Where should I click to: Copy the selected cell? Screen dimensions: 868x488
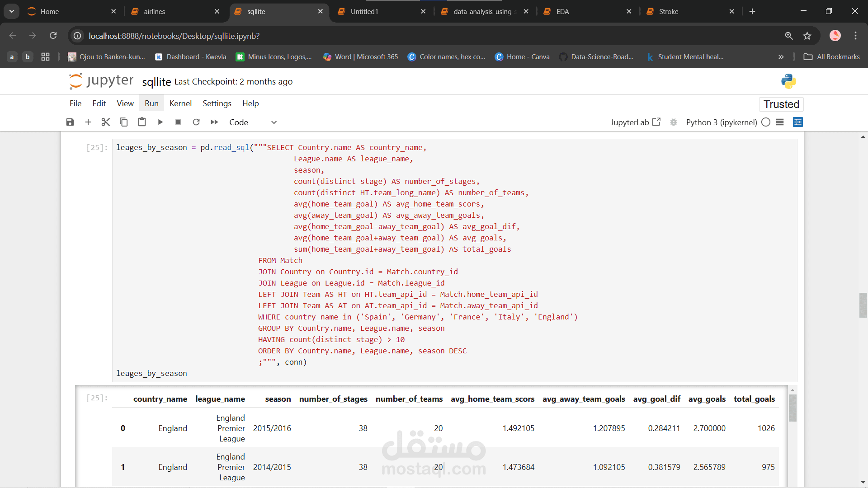123,122
